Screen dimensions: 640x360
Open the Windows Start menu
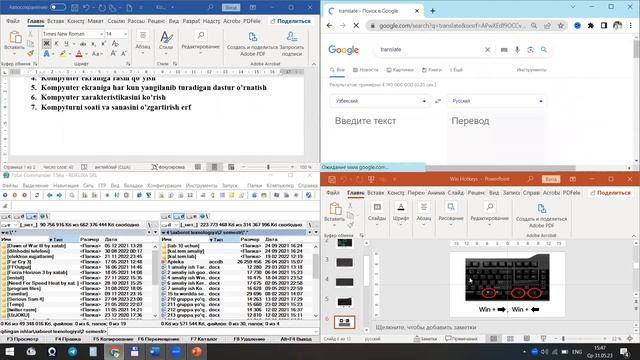coord(9,351)
